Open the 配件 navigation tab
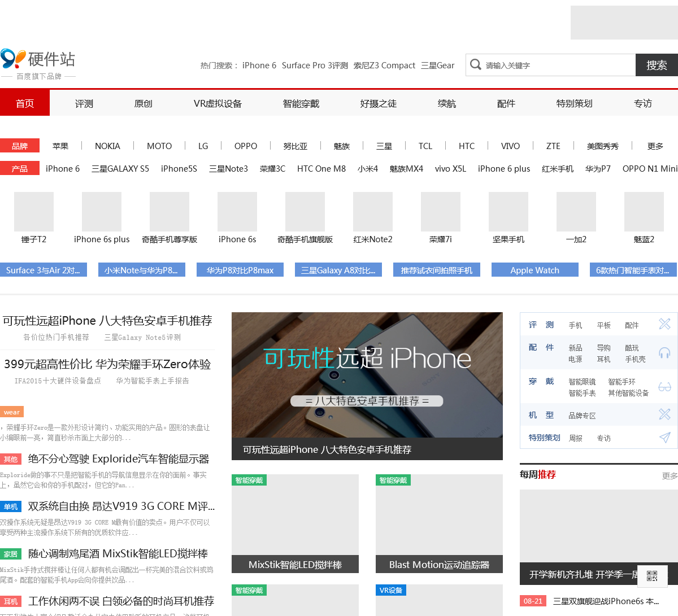The image size is (678, 616). click(506, 103)
